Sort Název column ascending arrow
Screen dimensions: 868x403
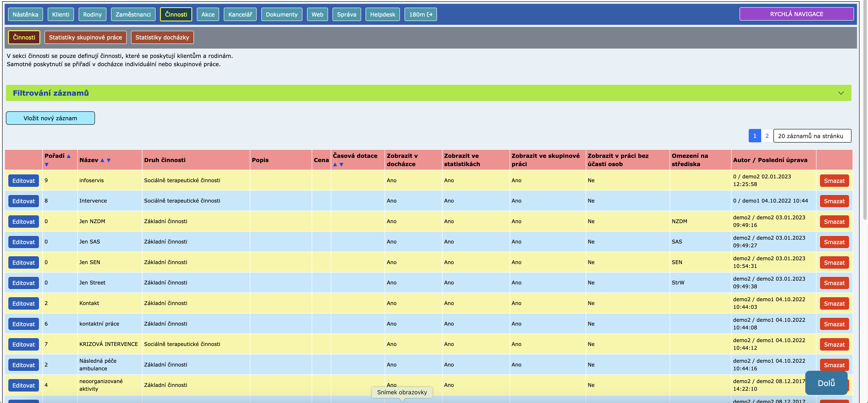point(102,160)
